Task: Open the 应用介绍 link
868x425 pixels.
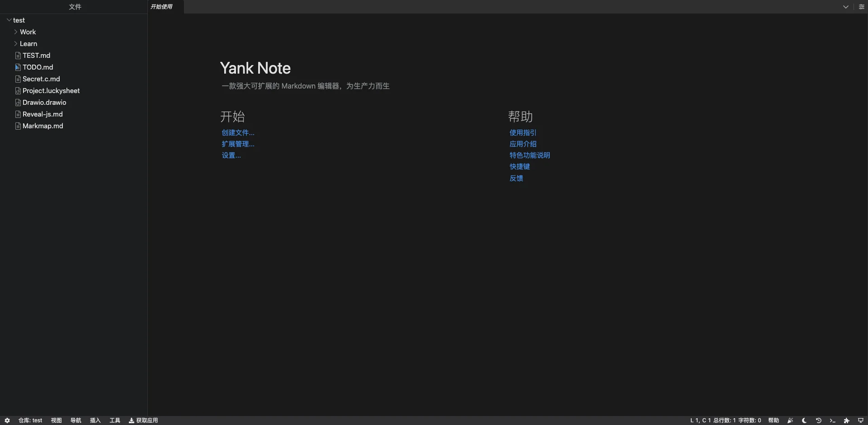Action: pos(523,144)
